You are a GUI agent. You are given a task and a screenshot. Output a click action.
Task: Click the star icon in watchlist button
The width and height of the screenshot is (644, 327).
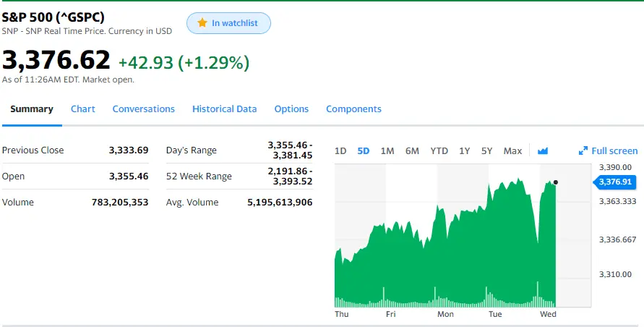click(202, 23)
